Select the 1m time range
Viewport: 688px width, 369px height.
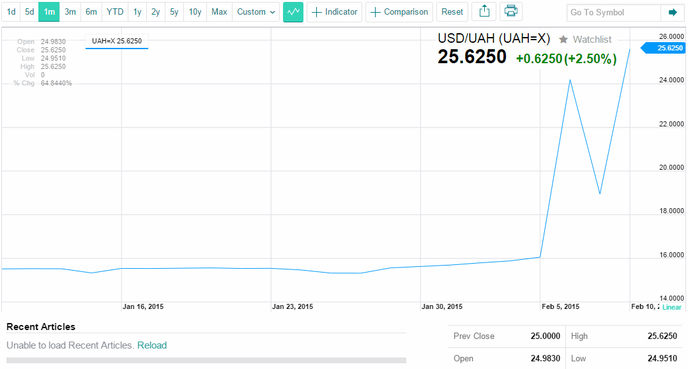point(49,12)
